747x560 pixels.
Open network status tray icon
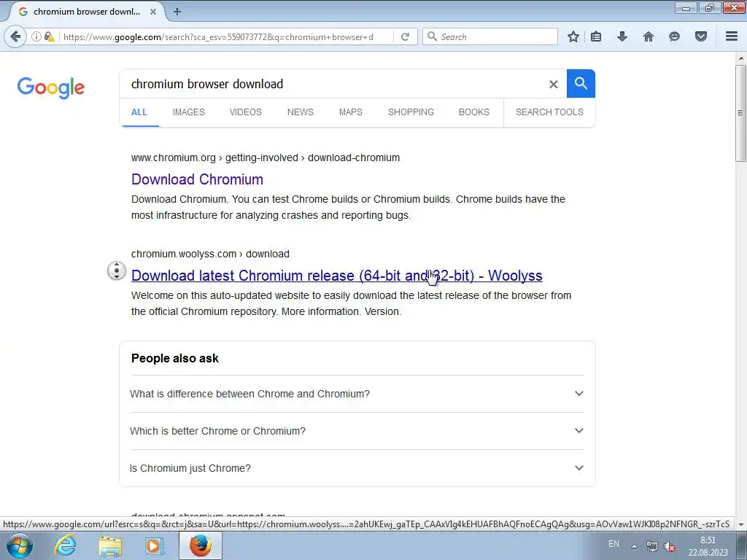(651, 546)
